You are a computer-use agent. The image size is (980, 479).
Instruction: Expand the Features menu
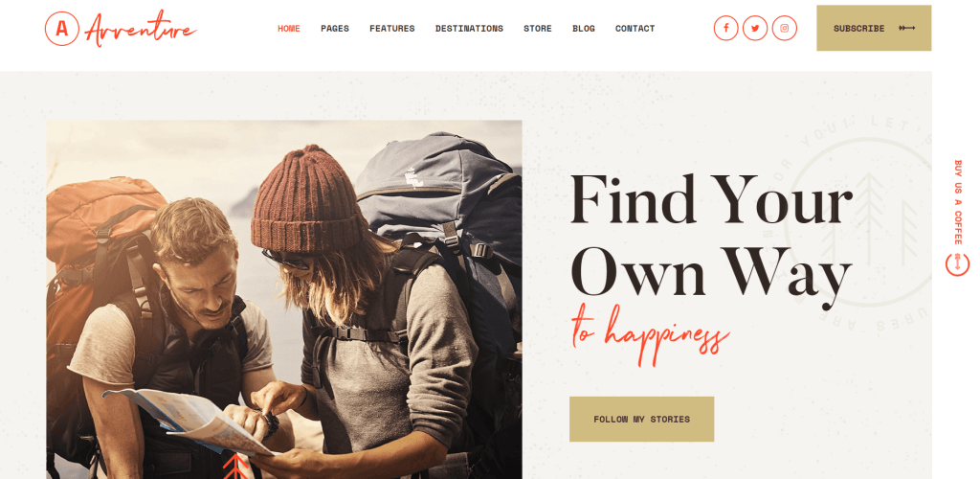(x=391, y=28)
